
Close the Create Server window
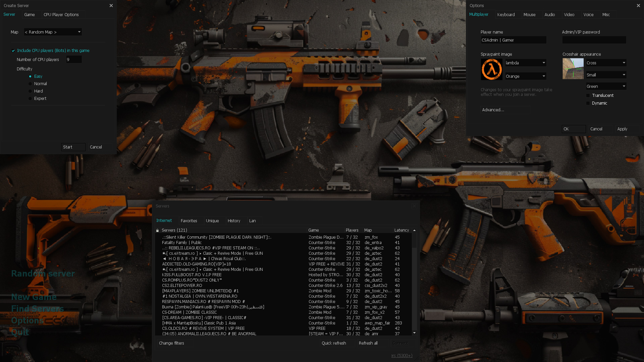111,6
